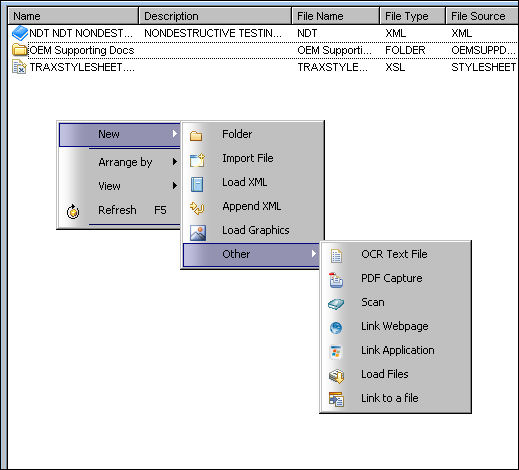Open the New submenu
This screenshot has width=519, height=470.
click(120, 135)
